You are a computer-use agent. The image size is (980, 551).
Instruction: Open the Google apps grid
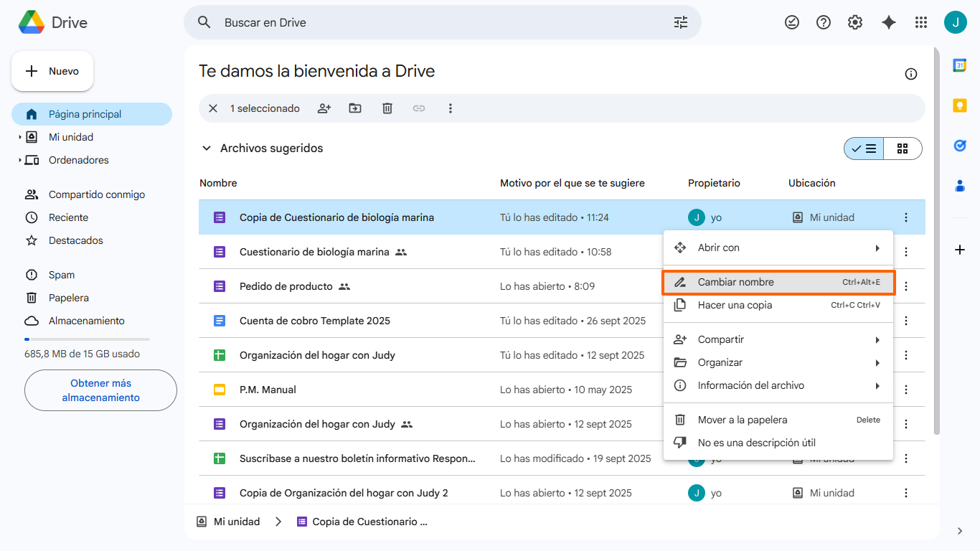click(921, 22)
